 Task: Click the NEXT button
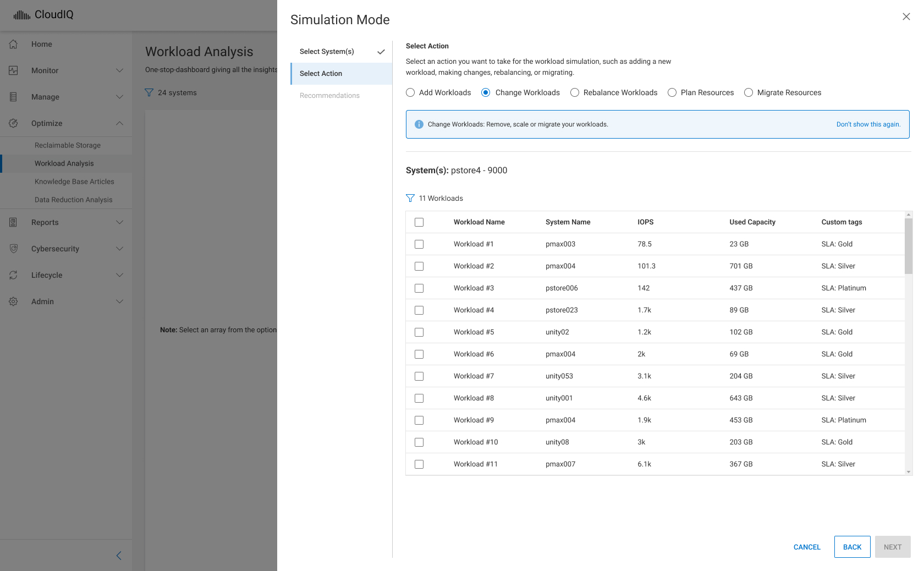893,547
